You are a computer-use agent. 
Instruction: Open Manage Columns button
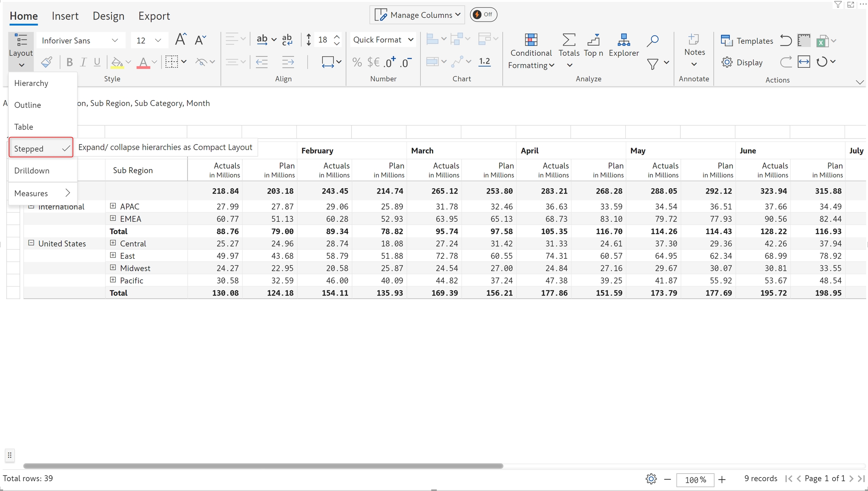coord(417,15)
